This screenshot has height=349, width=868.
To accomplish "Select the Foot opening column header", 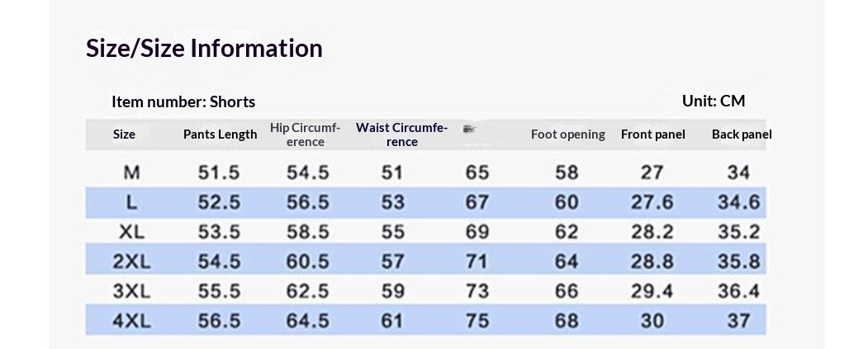I will [567, 134].
